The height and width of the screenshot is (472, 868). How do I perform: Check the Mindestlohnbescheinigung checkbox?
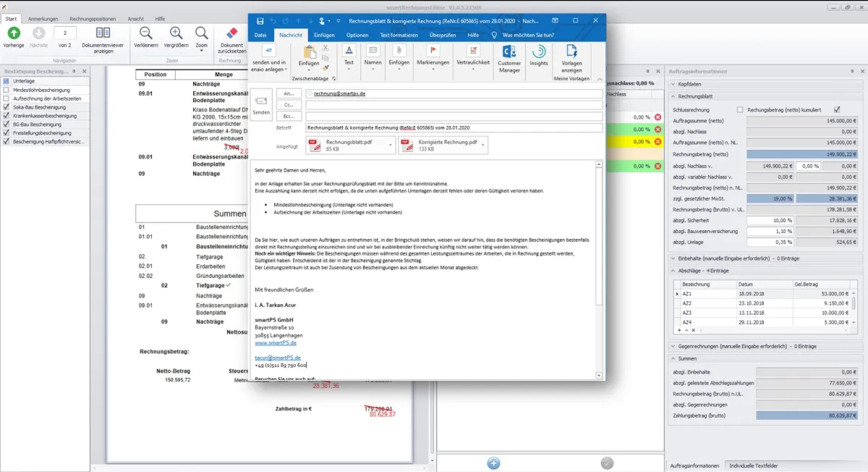(7, 90)
